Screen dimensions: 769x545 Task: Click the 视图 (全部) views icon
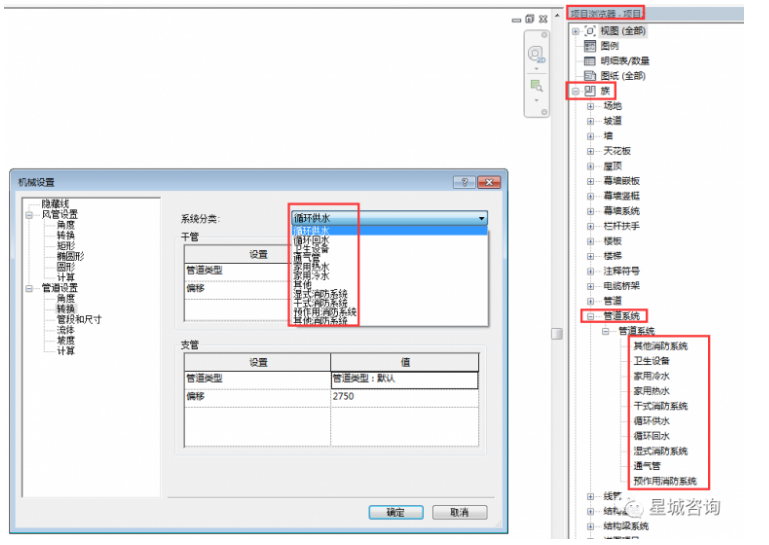pyautogui.click(x=590, y=31)
